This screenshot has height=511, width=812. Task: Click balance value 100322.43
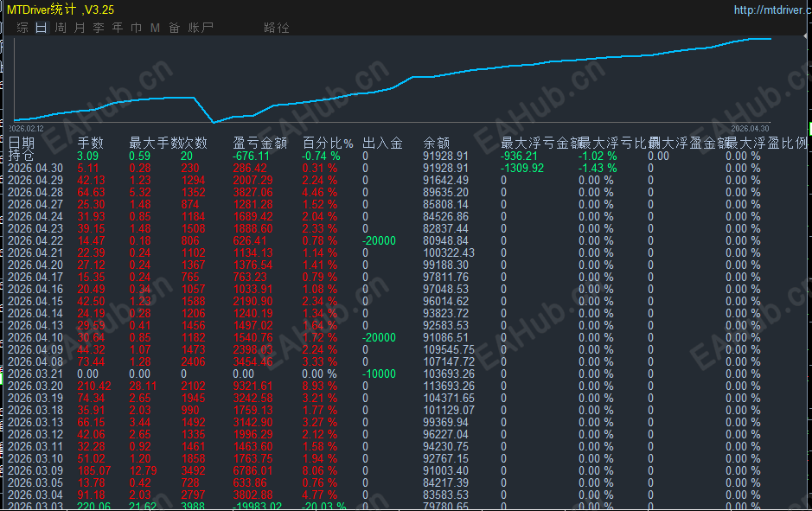449,252
